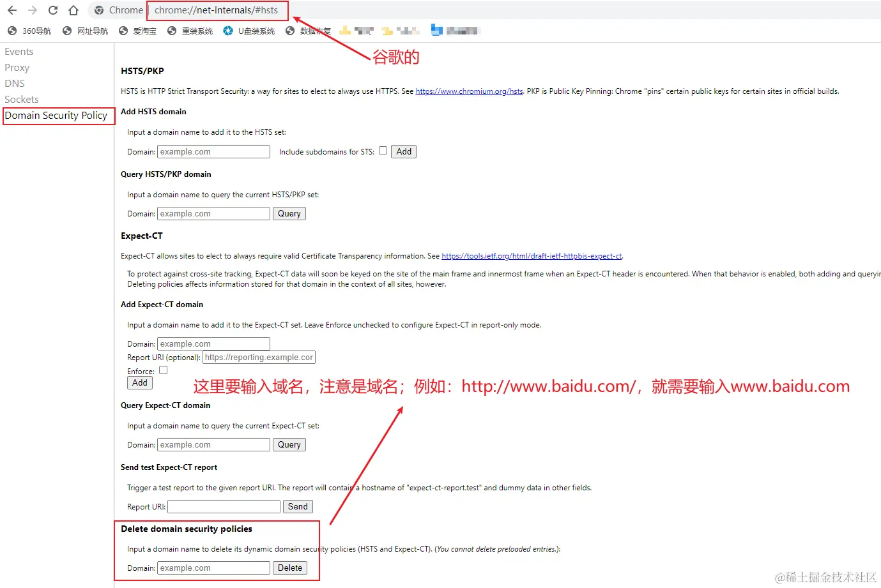Open the 数据恢复 bookmark

tap(308, 31)
